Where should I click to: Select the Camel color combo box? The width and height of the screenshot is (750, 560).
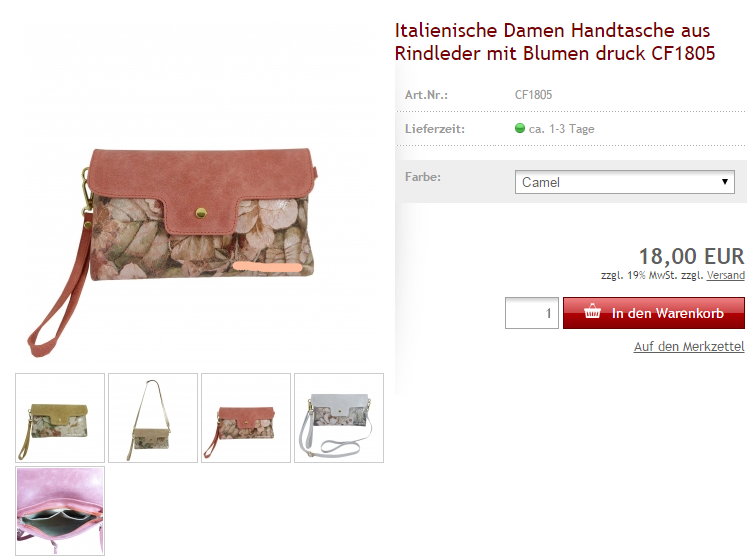point(625,182)
